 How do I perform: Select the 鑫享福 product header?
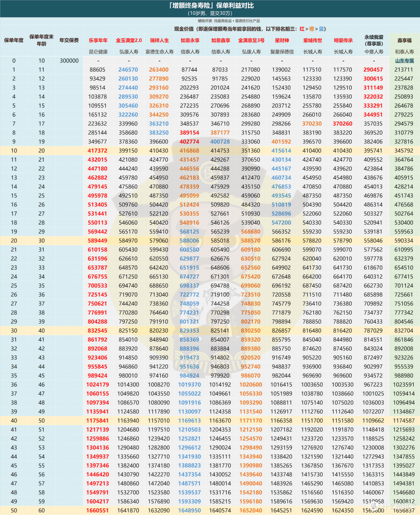click(404, 40)
